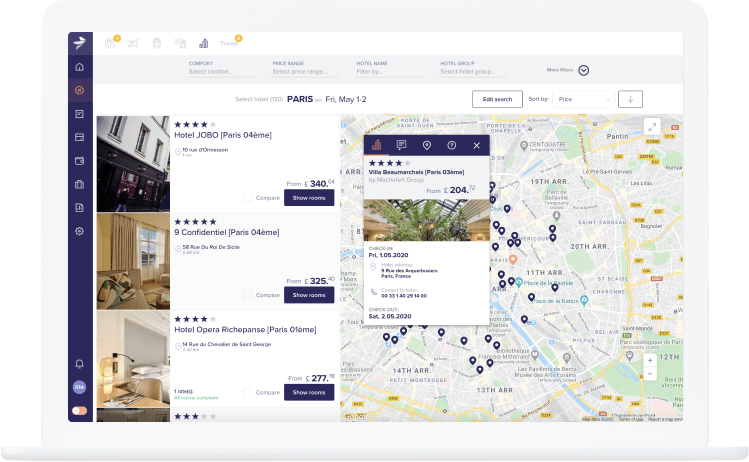Click the sort direction arrow button
This screenshot has height=462, width=749.
coord(630,99)
